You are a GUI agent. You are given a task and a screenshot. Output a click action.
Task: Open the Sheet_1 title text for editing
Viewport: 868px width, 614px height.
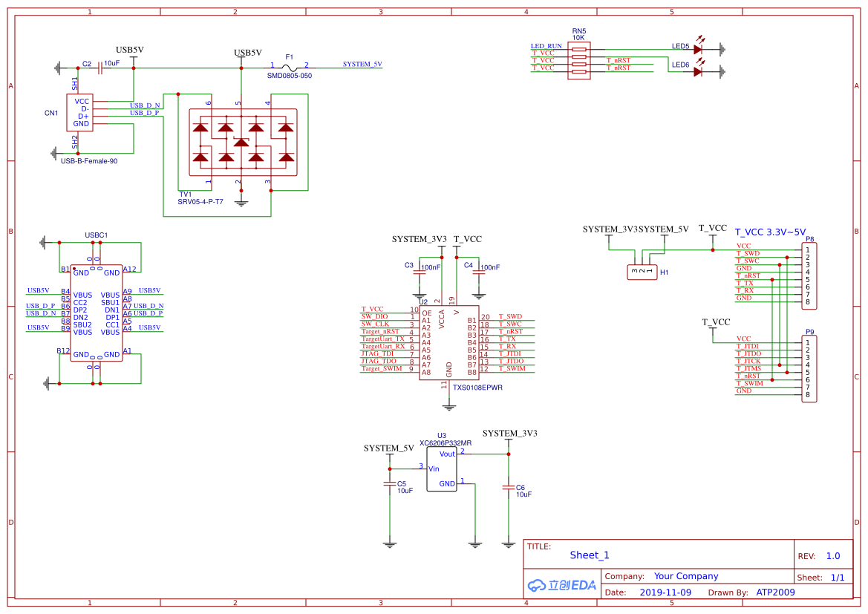589,555
